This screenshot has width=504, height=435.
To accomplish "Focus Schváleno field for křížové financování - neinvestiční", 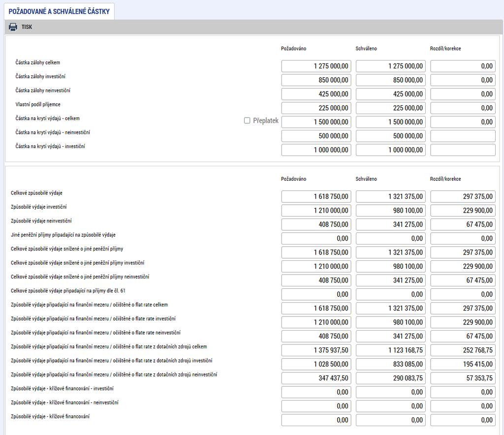I will 390,406.
